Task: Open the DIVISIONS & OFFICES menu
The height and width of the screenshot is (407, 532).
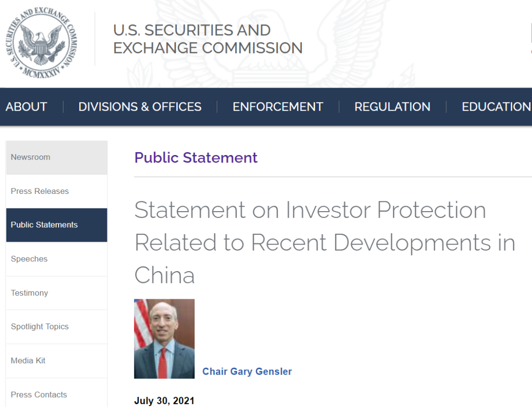Action: click(140, 107)
